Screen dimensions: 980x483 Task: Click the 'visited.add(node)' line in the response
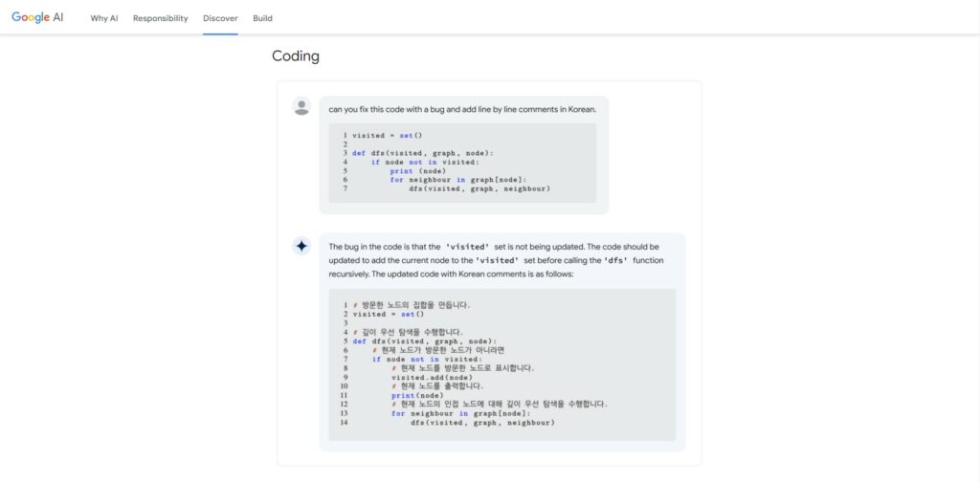[x=432, y=378]
